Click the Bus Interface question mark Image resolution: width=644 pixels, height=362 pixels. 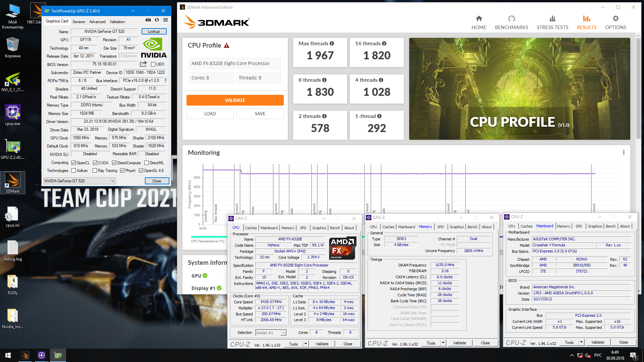coord(165,80)
